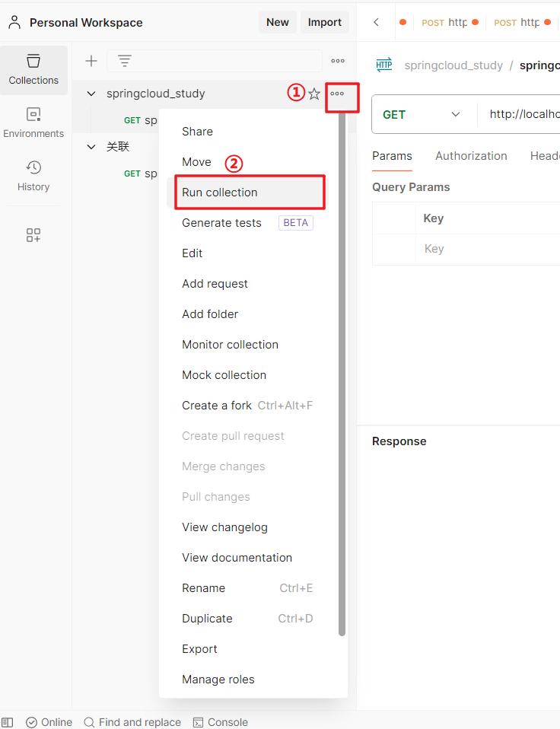Switch to the Authorization tab

tap(471, 156)
